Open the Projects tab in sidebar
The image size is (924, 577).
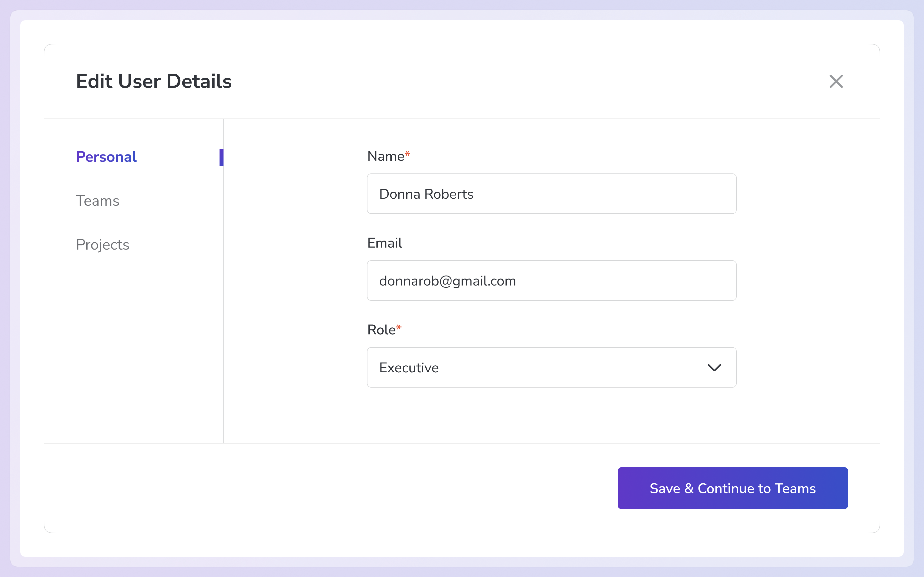tap(103, 245)
